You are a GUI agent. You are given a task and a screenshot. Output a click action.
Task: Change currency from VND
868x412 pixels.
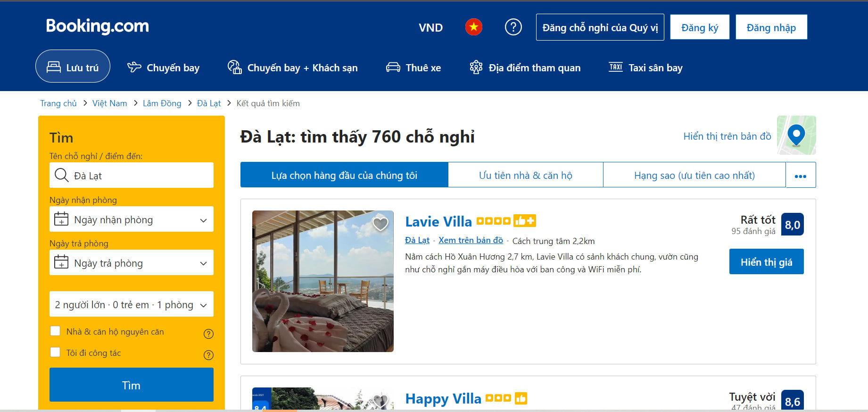pos(430,28)
